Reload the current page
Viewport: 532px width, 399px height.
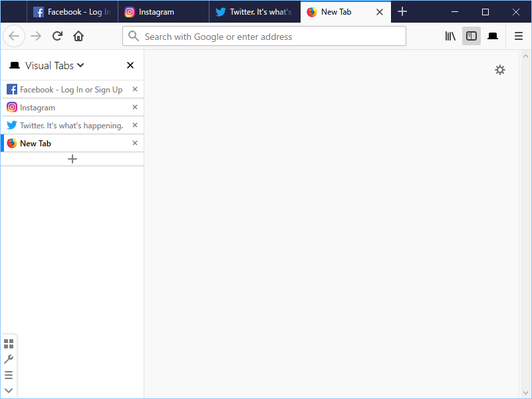[x=57, y=36]
